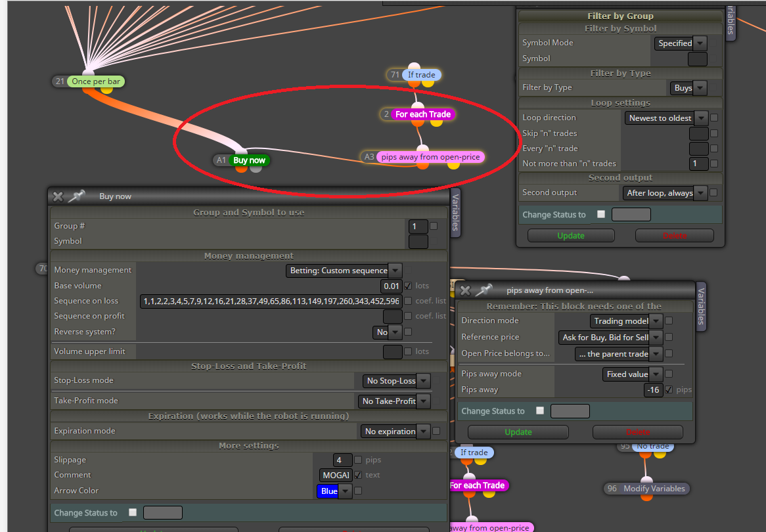Select the For each Trade block numbered 2

(x=423, y=114)
